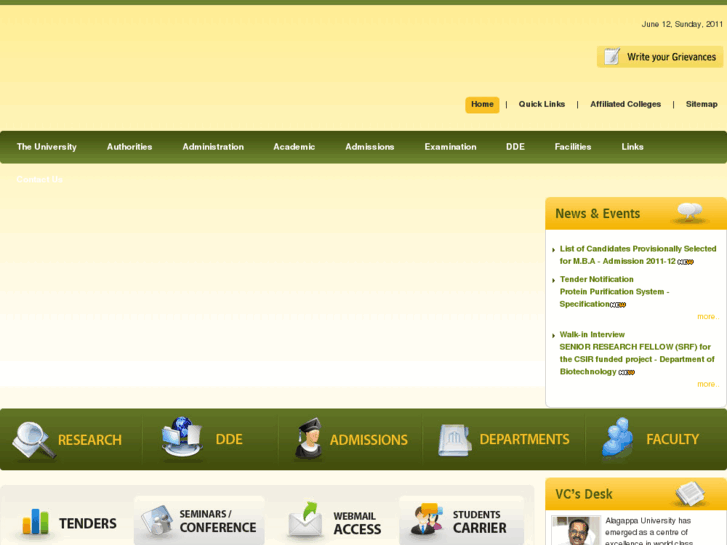
Task: Click the VC's Desk heading
Action: tap(584, 494)
